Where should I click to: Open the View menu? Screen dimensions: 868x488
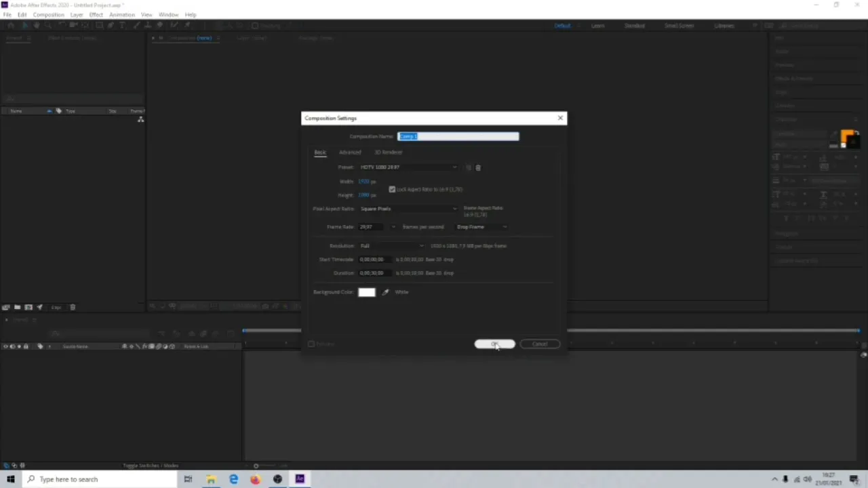(x=146, y=14)
